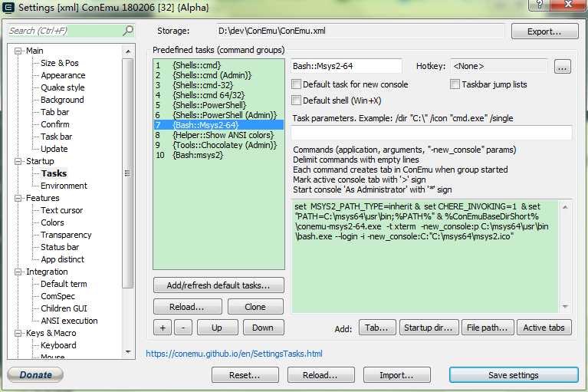Viewport: 588px width, 392px height.
Task: Open Children GUI settings page
Action: point(64,308)
